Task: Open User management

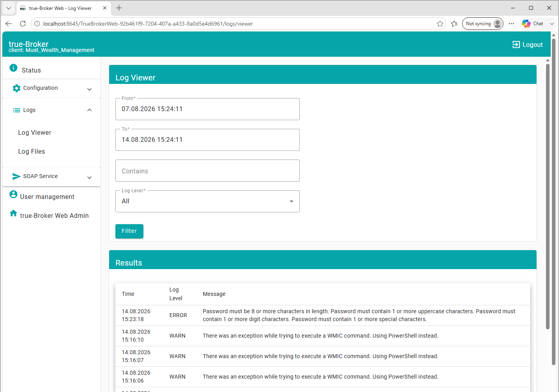Action: tap(47, 197)
